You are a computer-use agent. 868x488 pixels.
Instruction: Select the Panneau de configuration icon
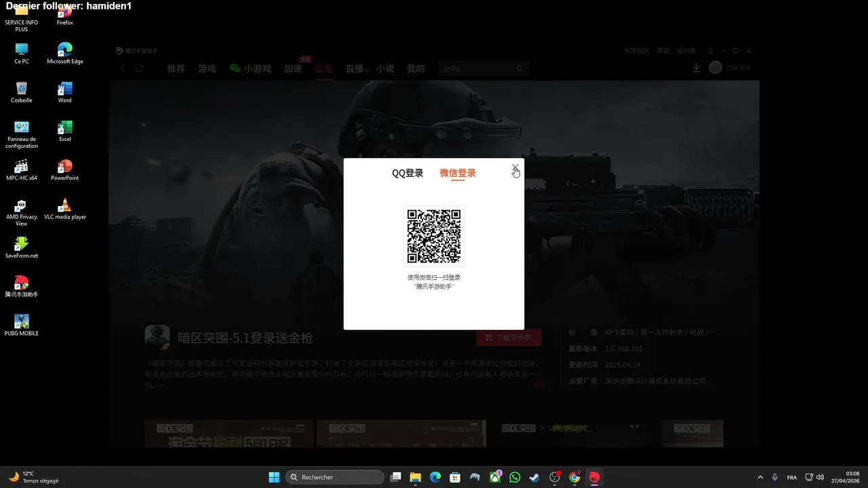coord(22,135)
